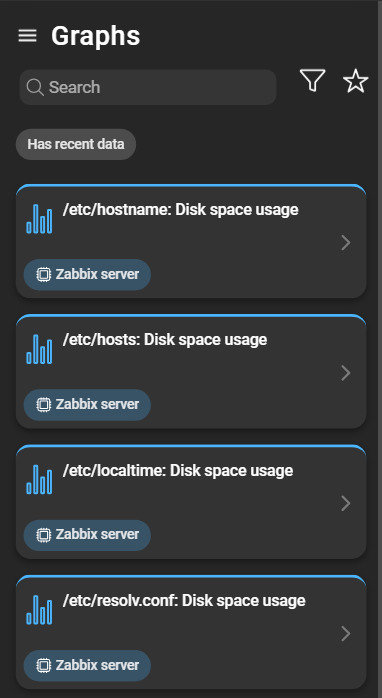Screen dimensions: 382x698
Task: Open '/etc/localtime: Disk space usage' title
Action: pos(178,471)
